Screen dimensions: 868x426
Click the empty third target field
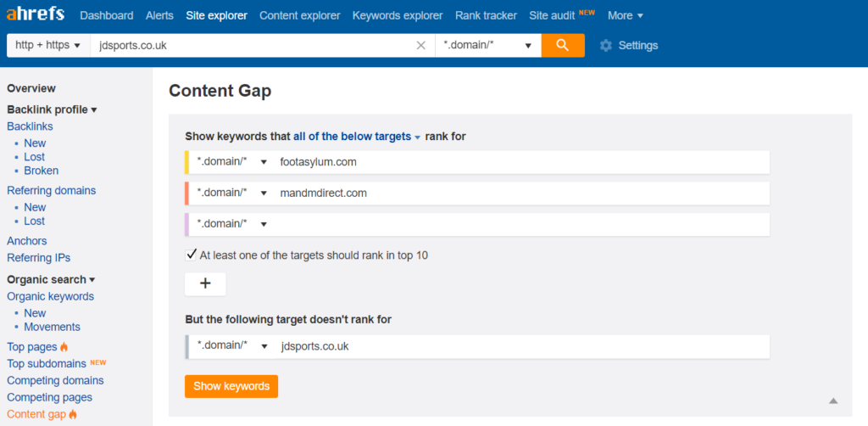coord(521,224)
